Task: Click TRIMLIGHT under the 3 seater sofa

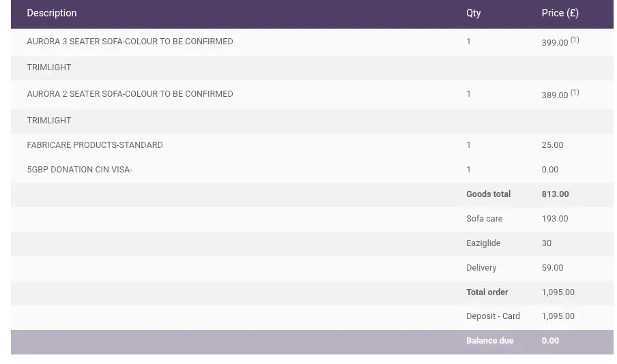Action: pyautogui.click(x=49, y=67)
